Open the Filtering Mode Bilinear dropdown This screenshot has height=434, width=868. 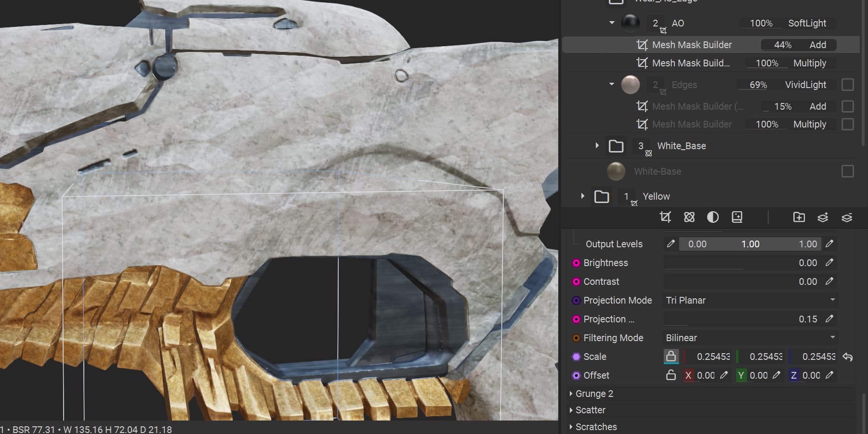click(x=750, y=338)
